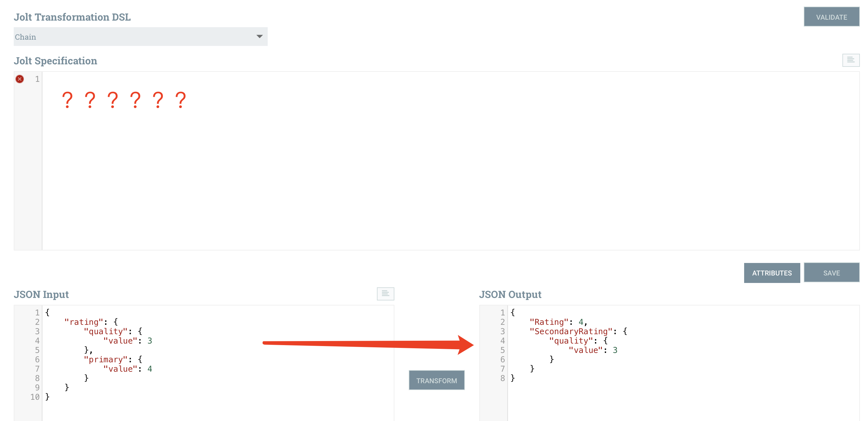Click the format icon for Jolt Specification

[x=851, y=60]
